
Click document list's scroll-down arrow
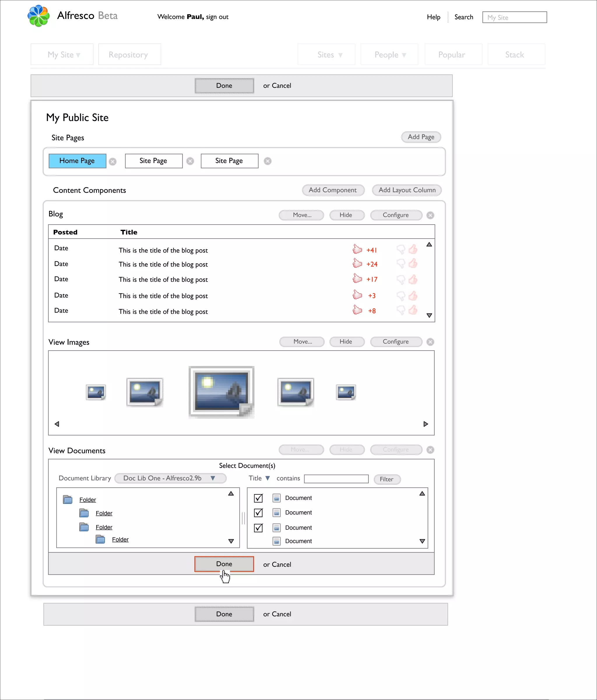(422, 541)
